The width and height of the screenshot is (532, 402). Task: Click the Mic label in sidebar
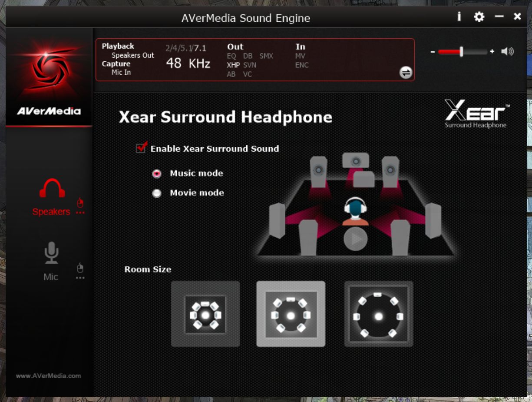pyautogui.click(x=51, y=277)
